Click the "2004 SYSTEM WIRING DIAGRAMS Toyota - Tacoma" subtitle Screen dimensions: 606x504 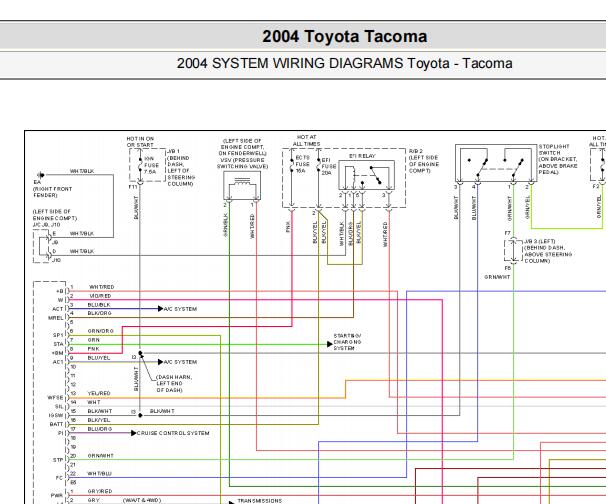344,63
